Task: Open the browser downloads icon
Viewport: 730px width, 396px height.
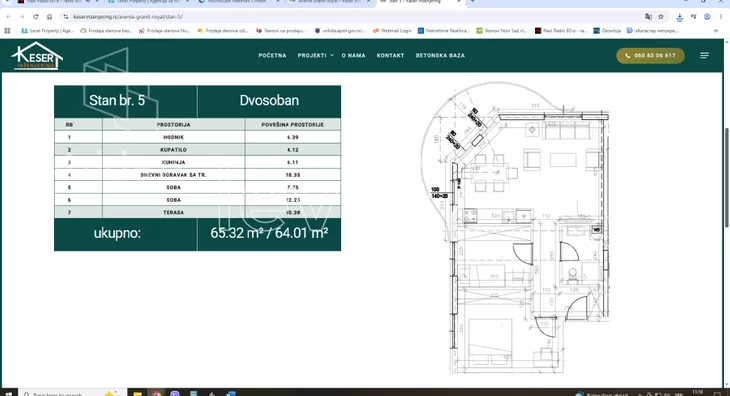Action: point(680,17)
